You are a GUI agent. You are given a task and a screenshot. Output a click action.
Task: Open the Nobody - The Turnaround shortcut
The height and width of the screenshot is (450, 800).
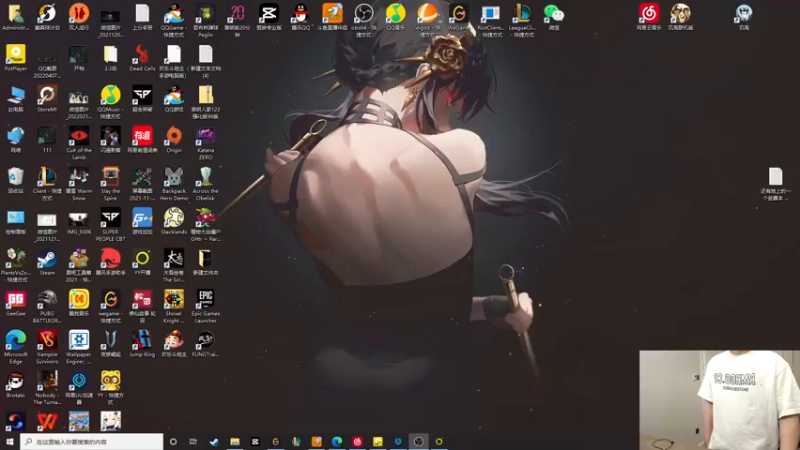[47, 381]
